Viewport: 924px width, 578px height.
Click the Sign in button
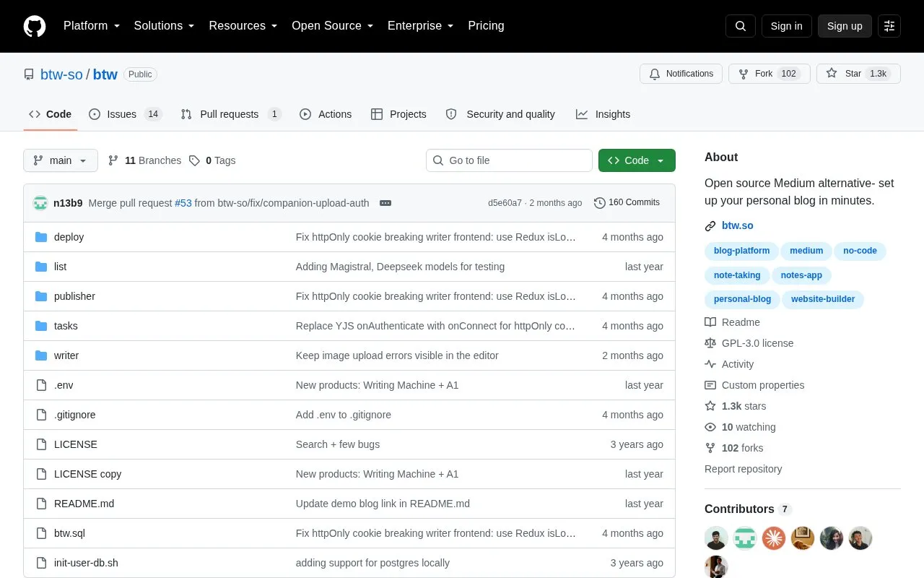(786, 26)
